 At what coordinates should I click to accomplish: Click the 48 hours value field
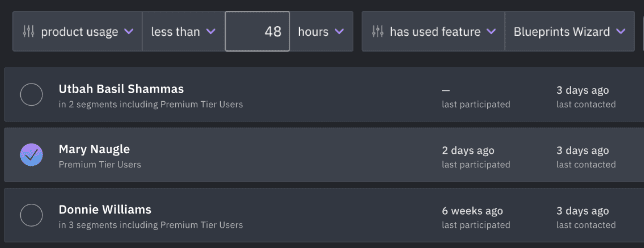pyautogui.click(x=258, y=31)
